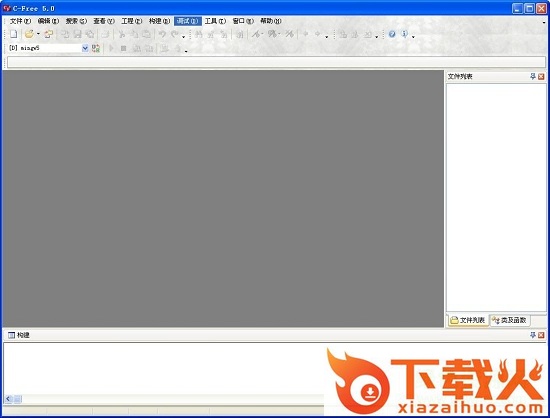Switch to the 类及函数 tab

[509, 320]
